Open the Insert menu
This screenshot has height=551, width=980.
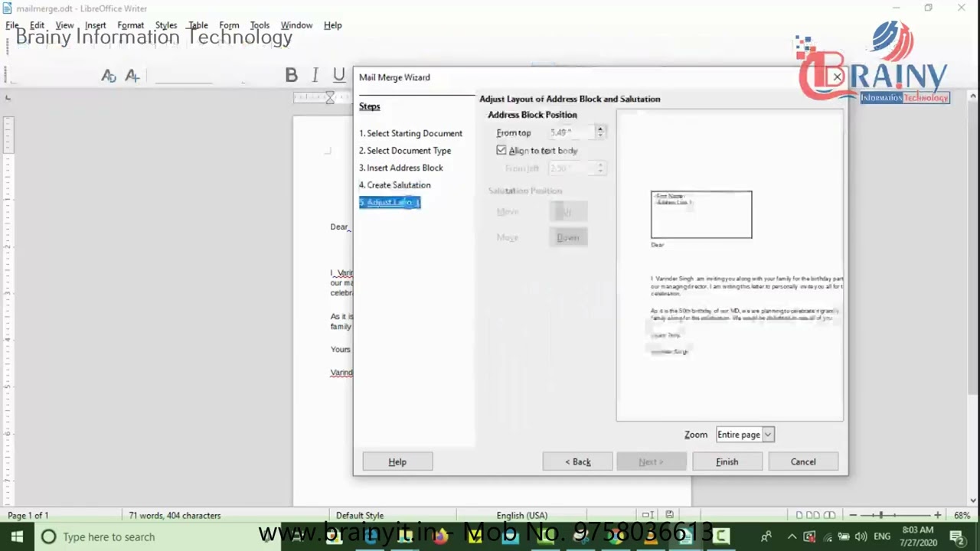point(96,25)
